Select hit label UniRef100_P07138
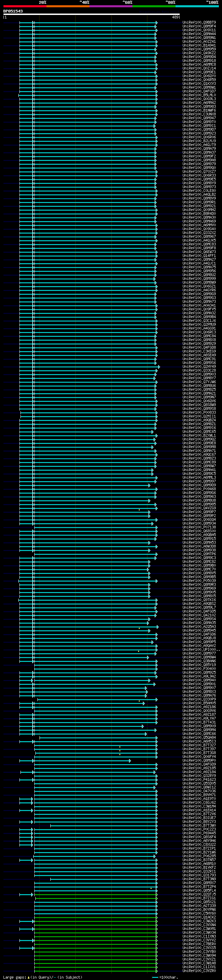This screenshot has width=222, height=980. coord(199,527)
